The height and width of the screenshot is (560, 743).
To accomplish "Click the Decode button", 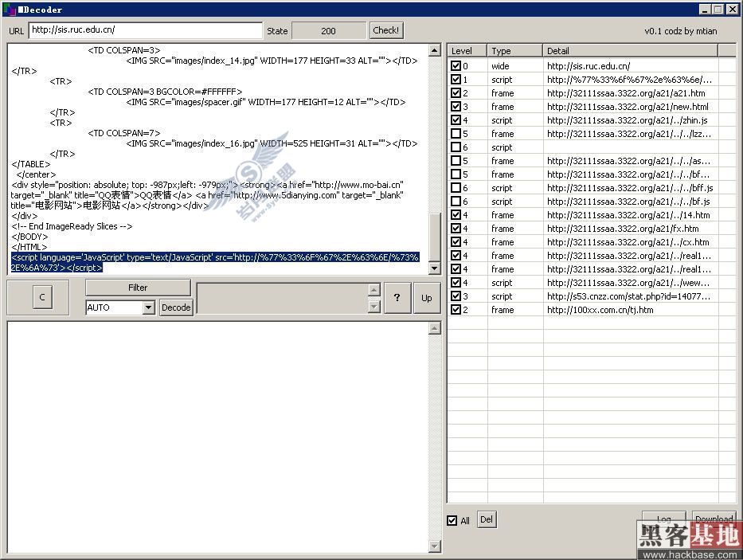I will coord(176,307).
